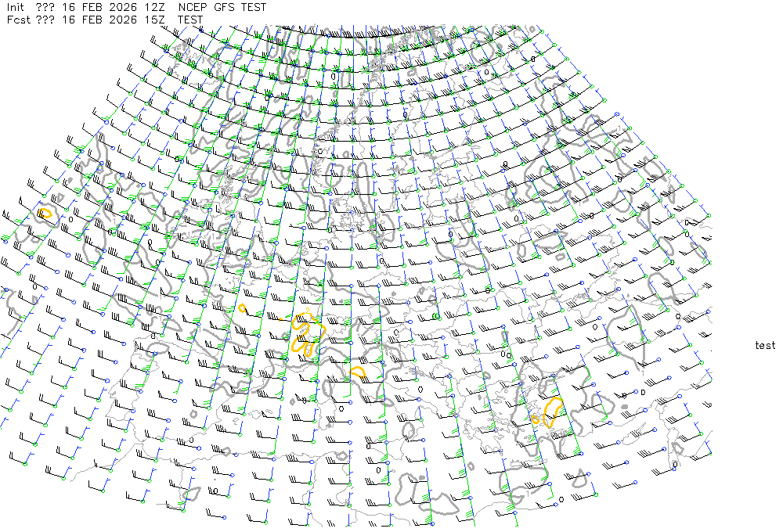Click the tiny yellow contour left of largest one
This screenshot has width=783, height=532.
tap(243, 307)
